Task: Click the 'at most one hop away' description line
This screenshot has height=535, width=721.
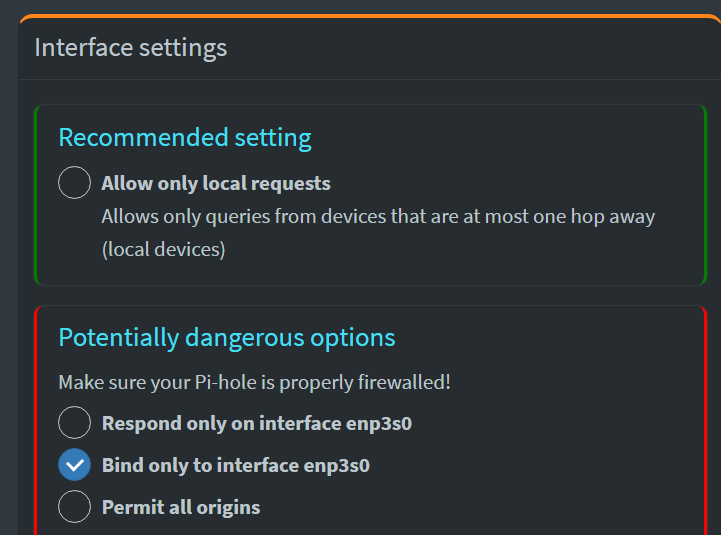Action: click(378, 216)
